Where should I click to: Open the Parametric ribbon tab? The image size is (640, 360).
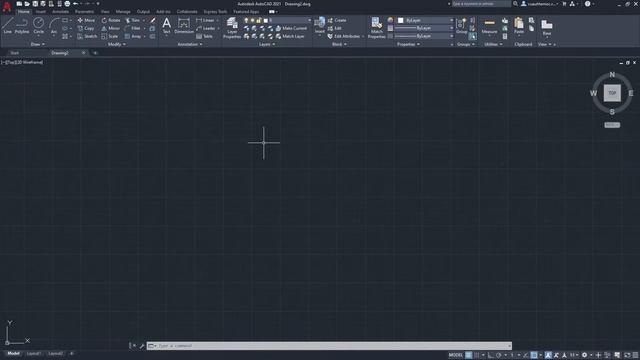point(84,12)
